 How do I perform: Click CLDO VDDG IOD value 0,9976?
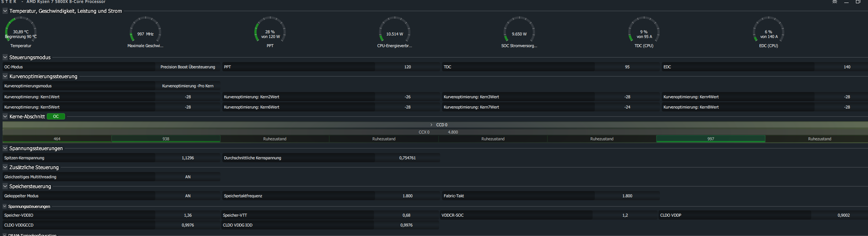pyautogui.click(x=406, y=225)
